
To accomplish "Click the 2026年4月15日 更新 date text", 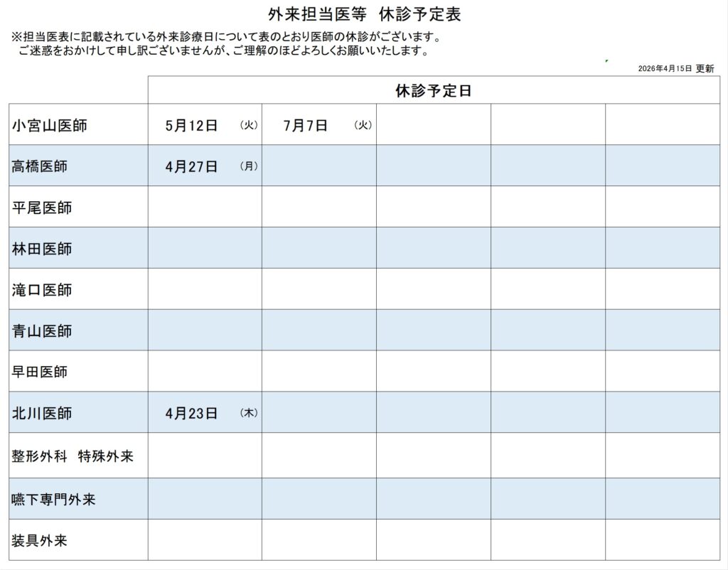I will 675,68.
